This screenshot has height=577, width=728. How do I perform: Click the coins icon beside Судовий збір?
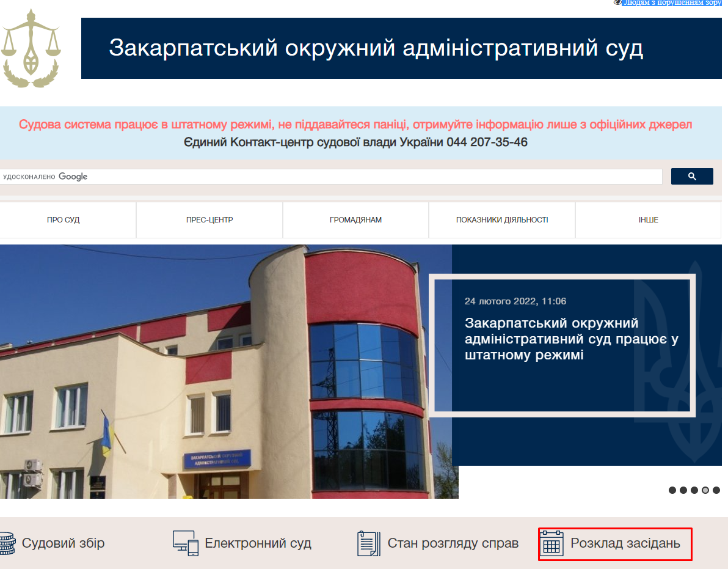[6, 543]
